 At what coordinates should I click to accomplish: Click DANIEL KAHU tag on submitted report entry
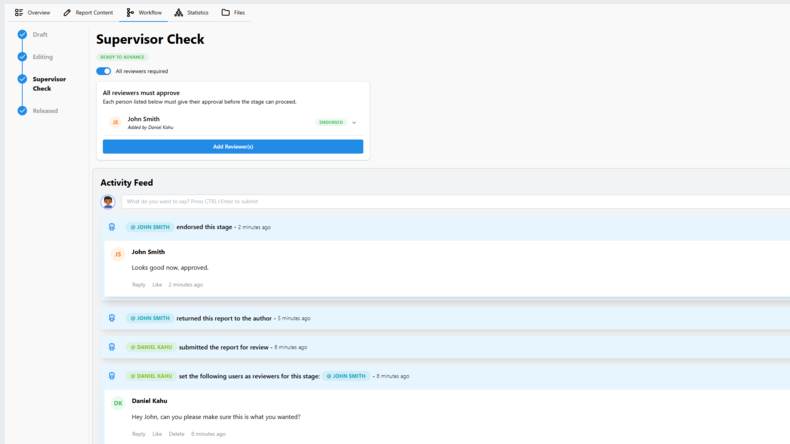tap(151, 347)
